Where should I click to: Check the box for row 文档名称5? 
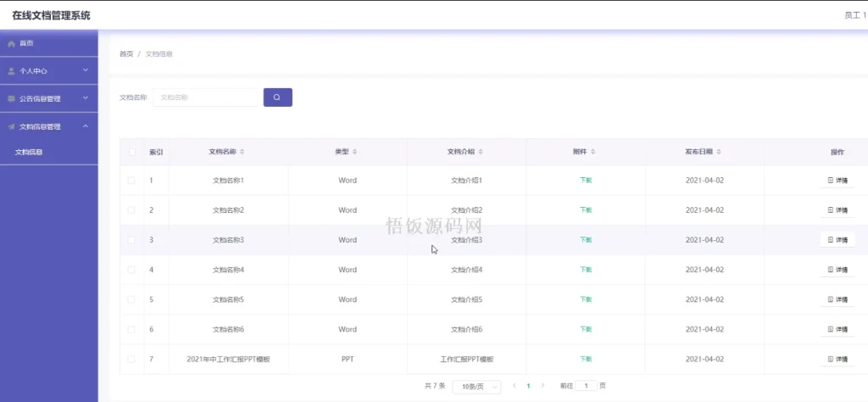click(x=131, y=299)
